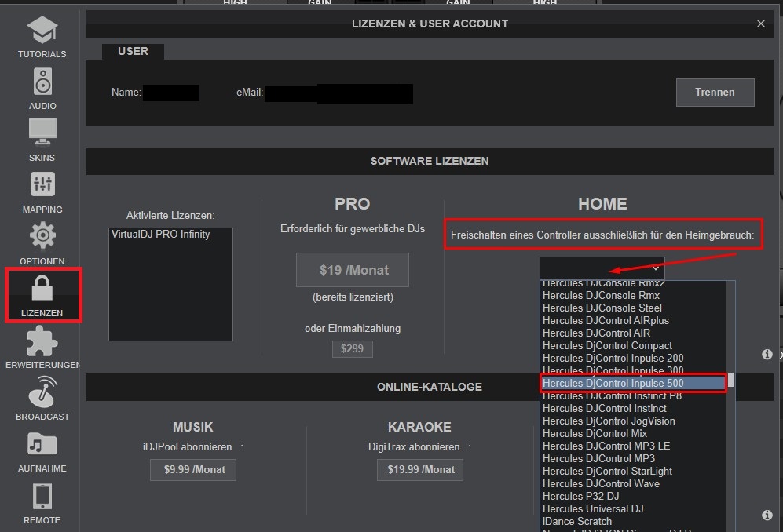This screenshot has height=532, width=783.
Task: Click the $19 /Monat PRO button
Action: point(352,270)
